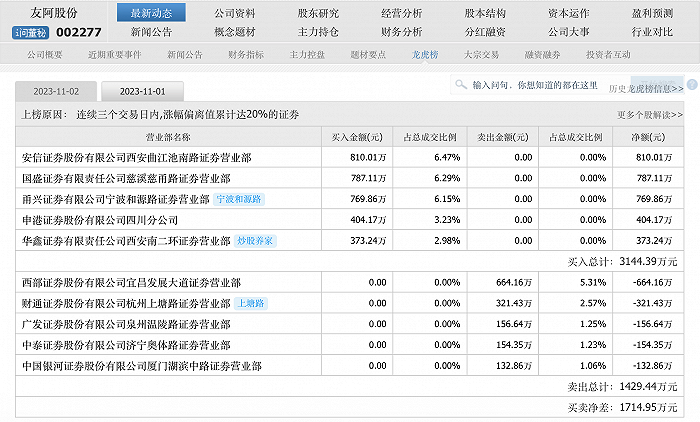Select the 2023-11-02 date tab

click(x=56, y=90)
